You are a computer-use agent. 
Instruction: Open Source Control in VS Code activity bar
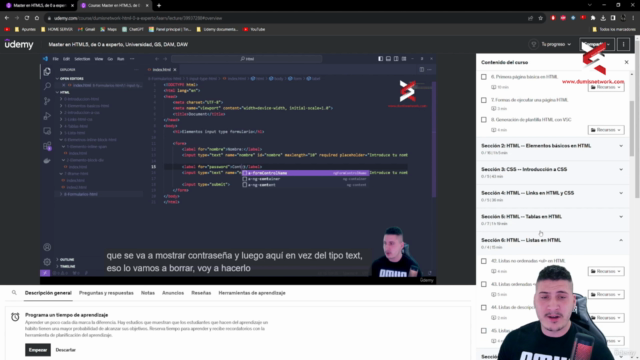(47, 101)
